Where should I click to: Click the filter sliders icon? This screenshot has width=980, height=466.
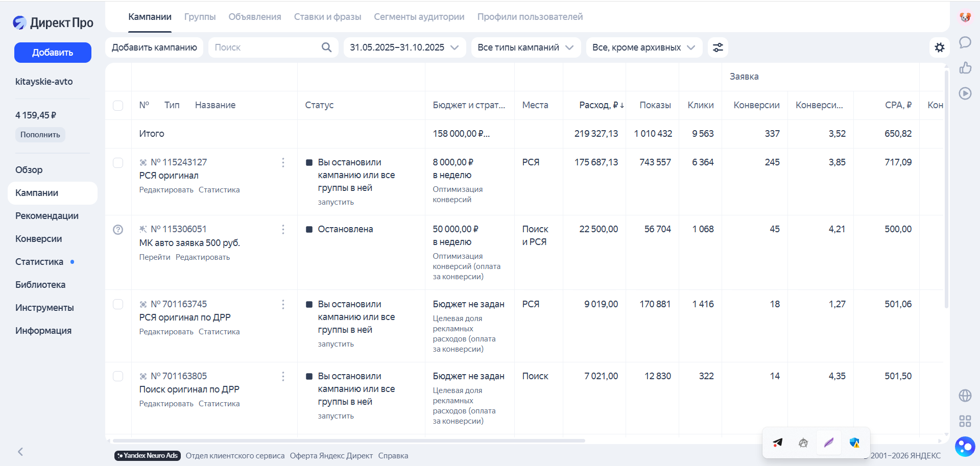[x=718, y=47]
